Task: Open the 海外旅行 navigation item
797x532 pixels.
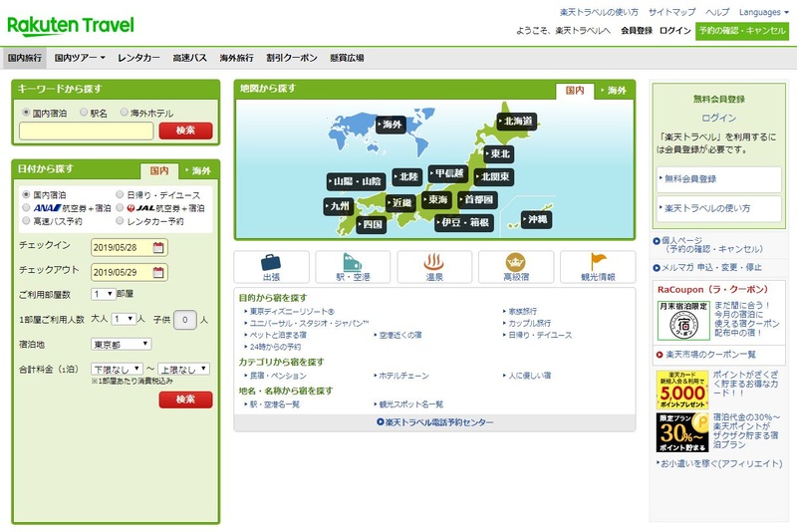Action: click(236, 58)
